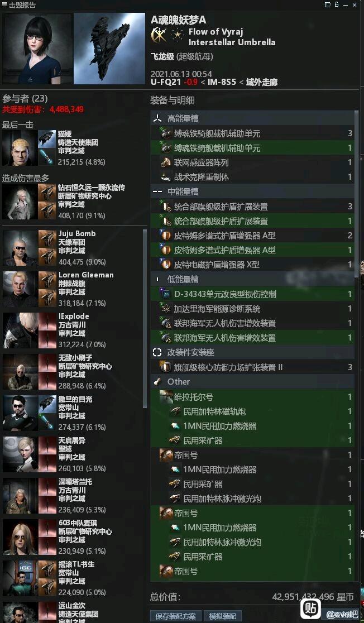
Task: Collapse the 高能量槽 high slot section
Action: (252, 118)
